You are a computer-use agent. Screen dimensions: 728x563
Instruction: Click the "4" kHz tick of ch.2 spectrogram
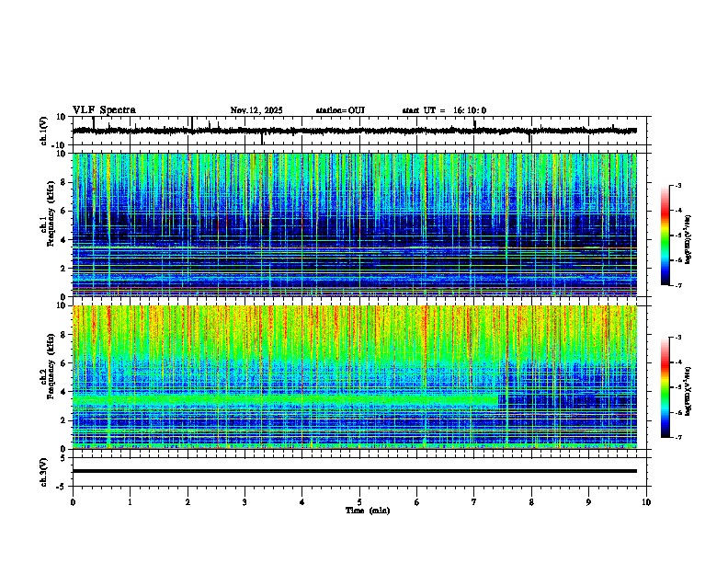click(x=63, y=392)
